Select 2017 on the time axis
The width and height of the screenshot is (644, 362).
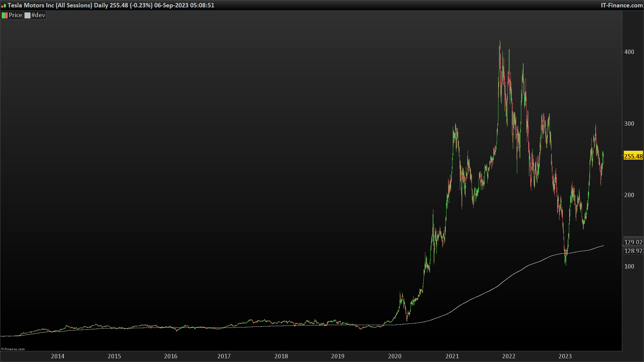(x=224, y=356)
